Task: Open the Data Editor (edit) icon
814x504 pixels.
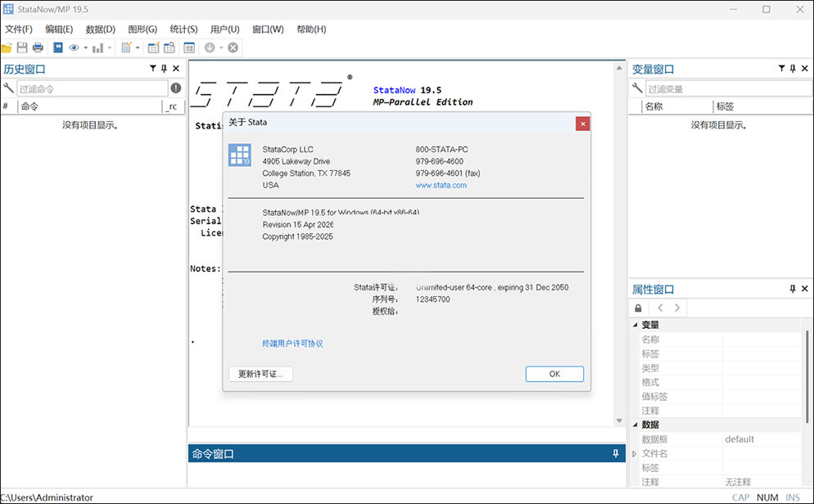Action: pos(154,47)
